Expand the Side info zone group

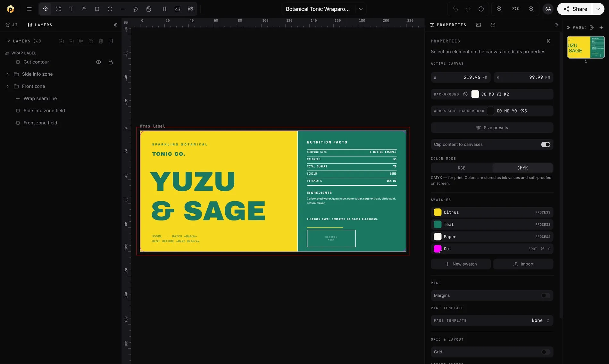(x=8, y=74)
